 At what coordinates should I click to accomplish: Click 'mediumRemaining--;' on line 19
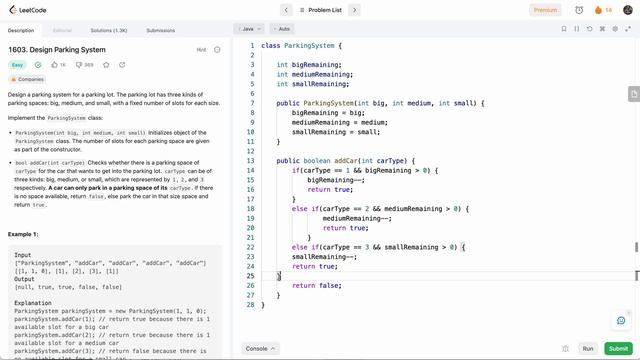tap(357, 218)
